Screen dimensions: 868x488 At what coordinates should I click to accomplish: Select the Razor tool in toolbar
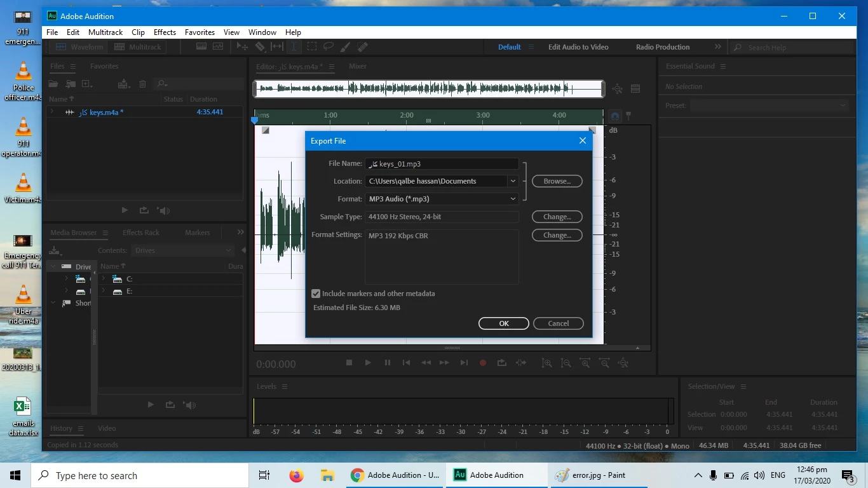[x=260, y=46]
